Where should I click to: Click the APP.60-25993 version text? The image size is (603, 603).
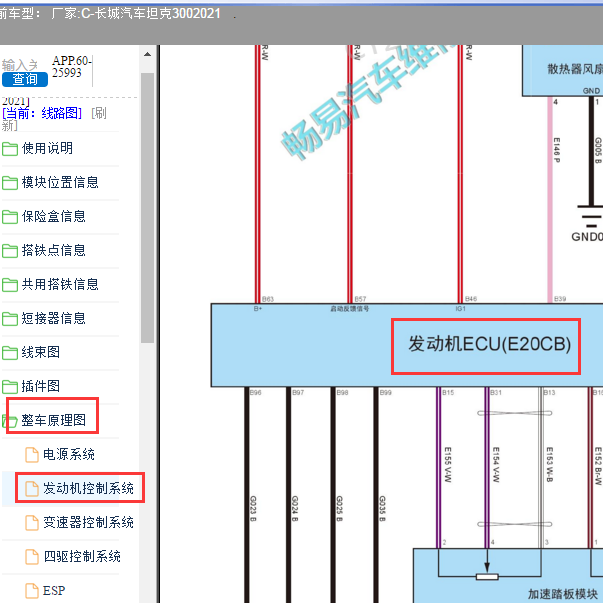tap(72, 67)
